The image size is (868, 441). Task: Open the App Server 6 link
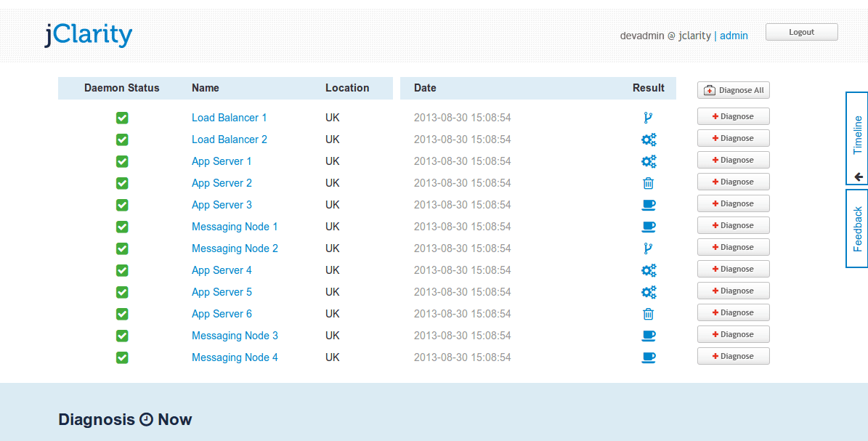[222, 314]
